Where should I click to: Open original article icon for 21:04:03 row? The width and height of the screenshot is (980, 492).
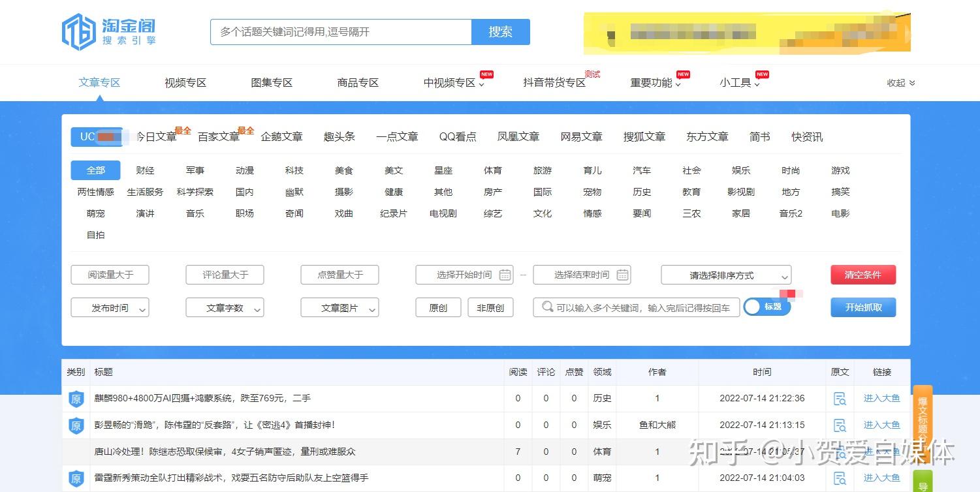coord(840,478)
